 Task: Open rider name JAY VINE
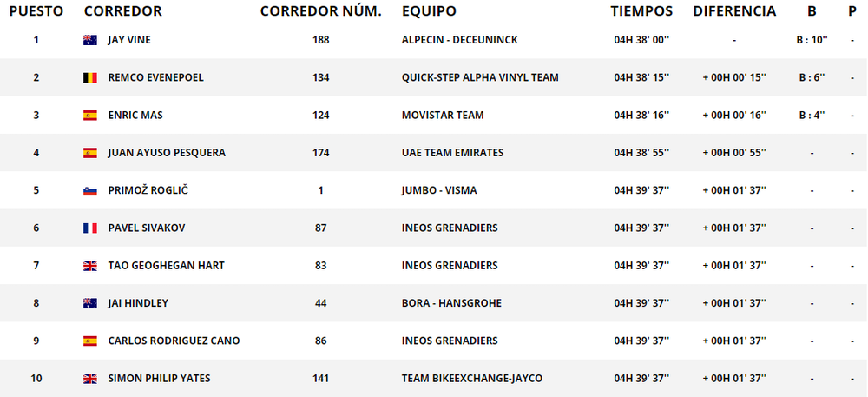(x=129, y=40)
